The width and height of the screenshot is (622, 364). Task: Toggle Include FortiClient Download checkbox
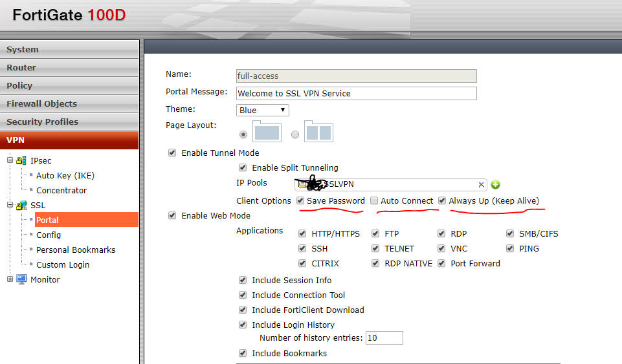[x=243, y=310]
